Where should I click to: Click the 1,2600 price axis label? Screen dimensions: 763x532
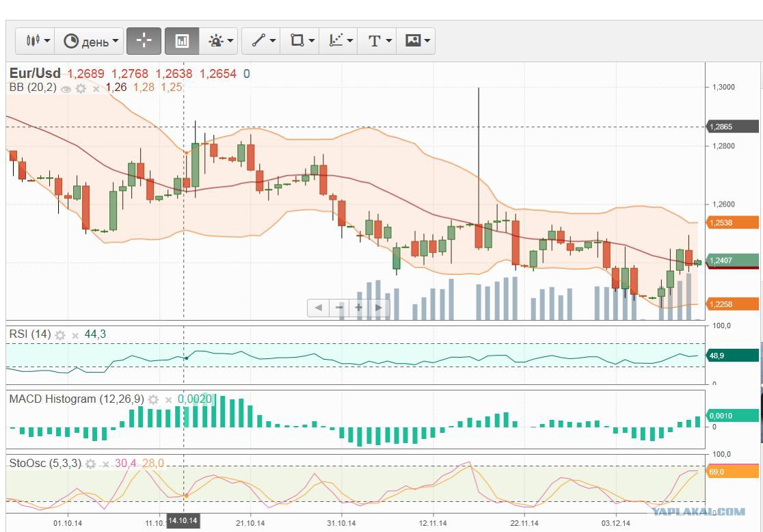click(723, 204)
